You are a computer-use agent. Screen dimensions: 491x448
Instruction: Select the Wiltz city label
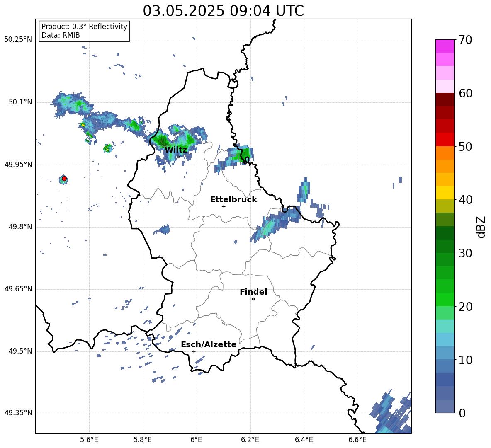176,150
